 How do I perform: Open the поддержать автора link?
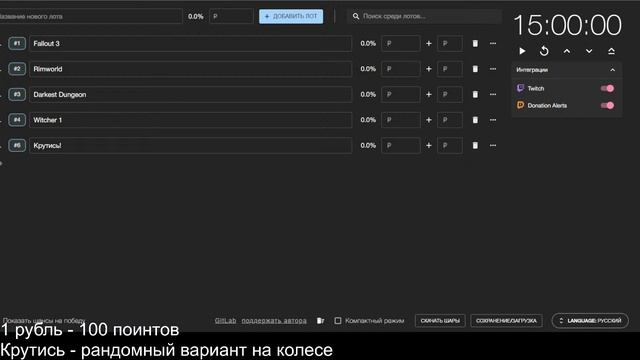pyautogui.click(x=274, y=320)
